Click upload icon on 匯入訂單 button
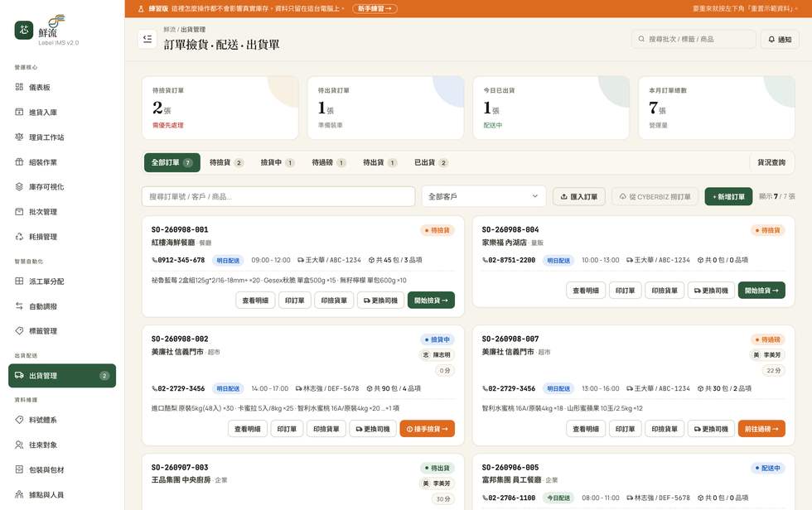812x510 pixels. [564, 196]
